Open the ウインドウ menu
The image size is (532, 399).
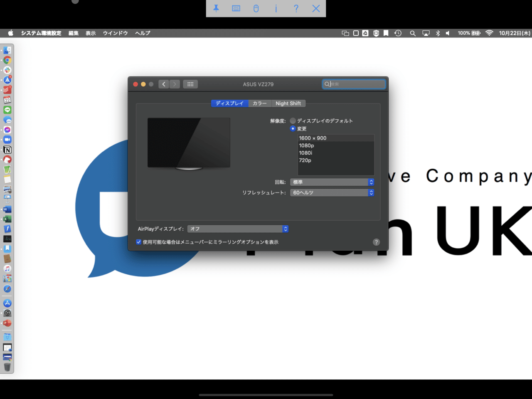pyautogui.click(x=115, y=33)
